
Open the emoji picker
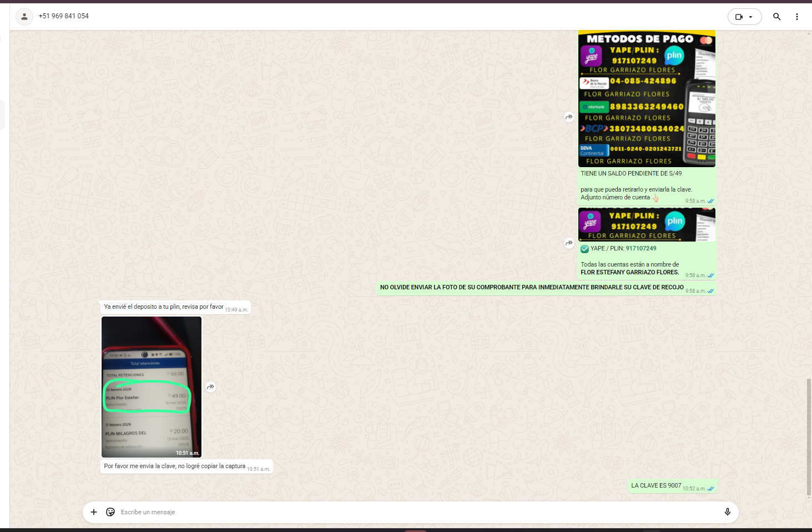(110, 512)
